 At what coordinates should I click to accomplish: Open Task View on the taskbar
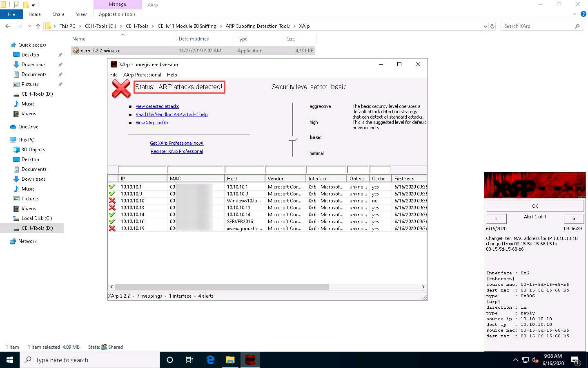(x=189, y=360)
